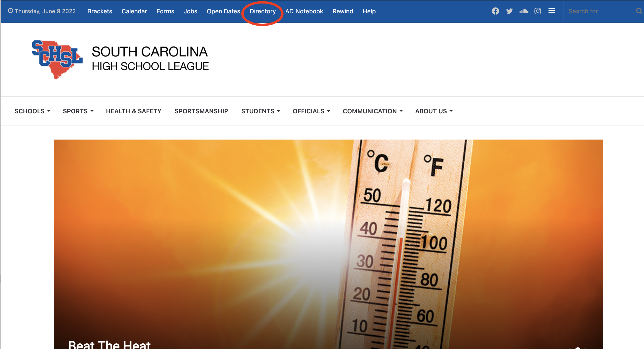This screenshot has width=644, height=349.
Task: Open Sportsmanship menu item
Action: 201,111
